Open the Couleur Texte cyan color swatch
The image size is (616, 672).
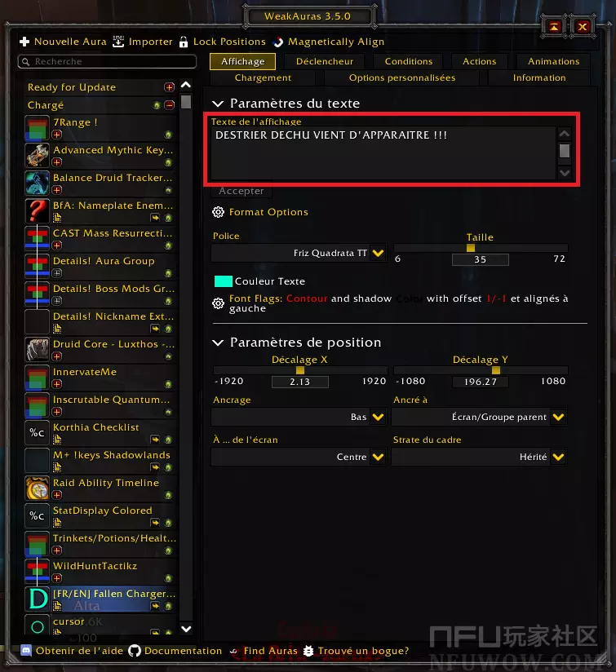click(x=224, y=281)
